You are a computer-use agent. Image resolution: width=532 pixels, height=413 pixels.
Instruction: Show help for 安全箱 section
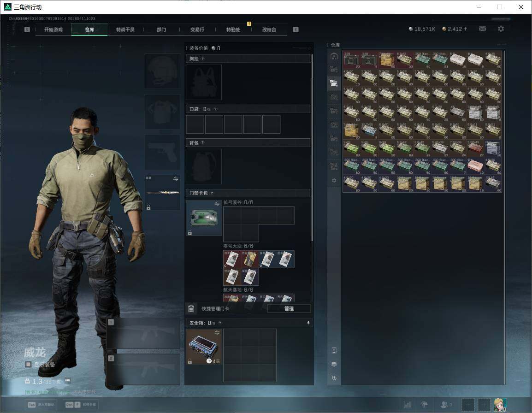220,323
